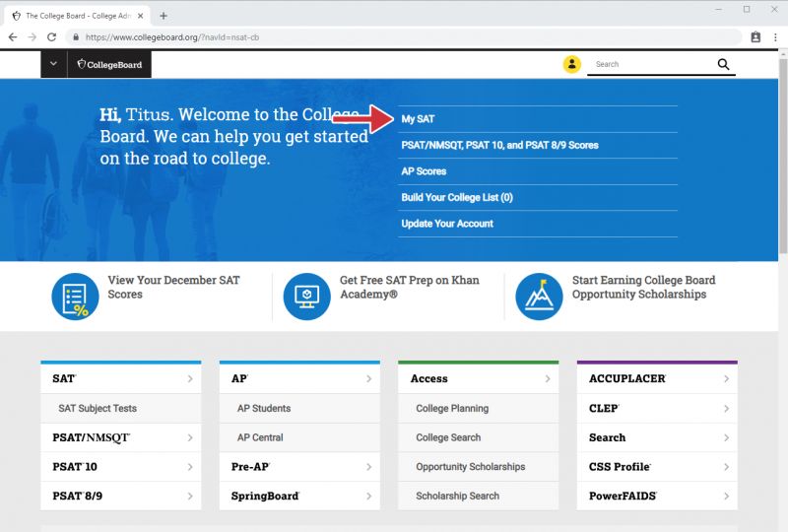Image resolution: width=788 pixels, height=532 pixels.
Task: Open the My SAT link
Action: point(418,119)
